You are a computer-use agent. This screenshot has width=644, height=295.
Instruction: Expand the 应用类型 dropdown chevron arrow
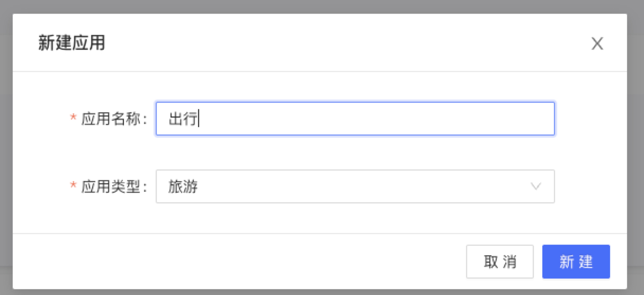536,186
